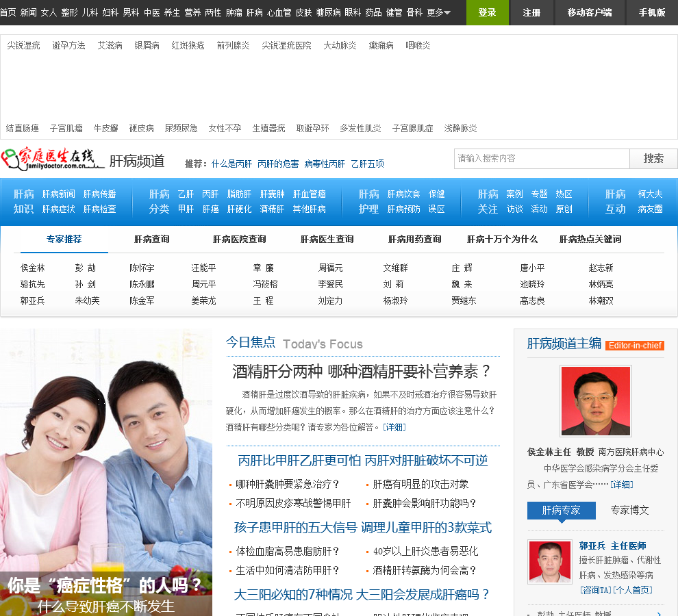Viewport: 678px width, 616px height.
Task: Open 乙肝 category in blue navigation
Action: (x=186, y=194)
